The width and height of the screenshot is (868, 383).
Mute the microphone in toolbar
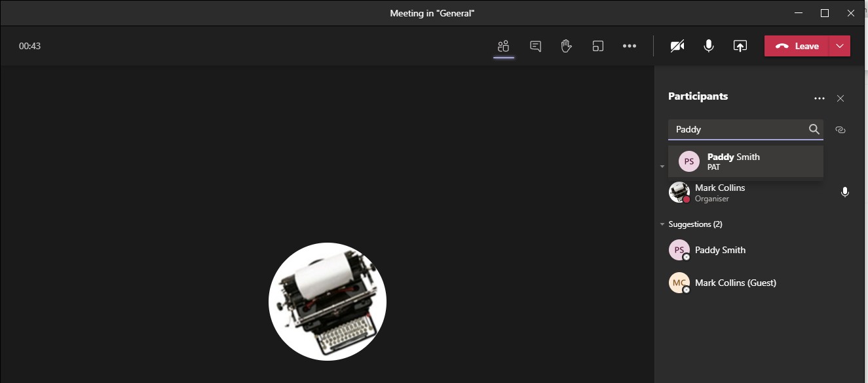tap(708, 46)
